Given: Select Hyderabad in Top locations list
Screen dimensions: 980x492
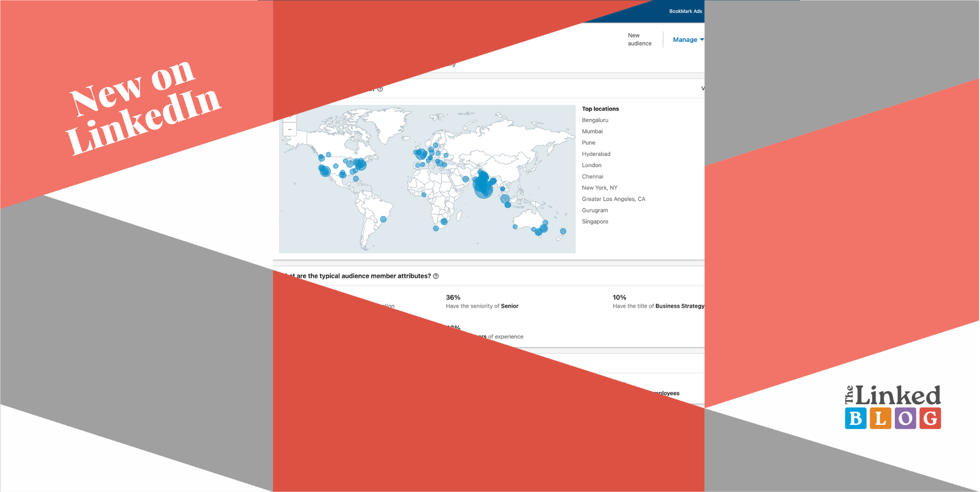Looking at the screenshot, I should pyautogui.click(x=596, y=154).
